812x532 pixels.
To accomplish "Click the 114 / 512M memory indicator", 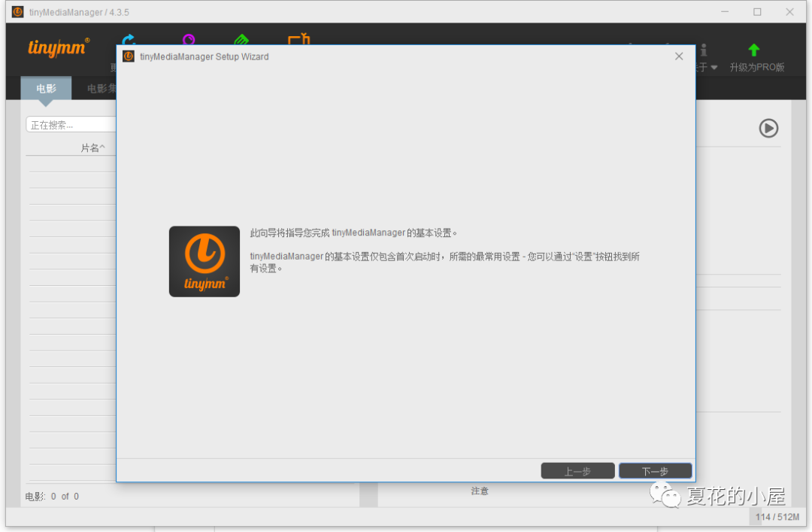I will (777, 517).
